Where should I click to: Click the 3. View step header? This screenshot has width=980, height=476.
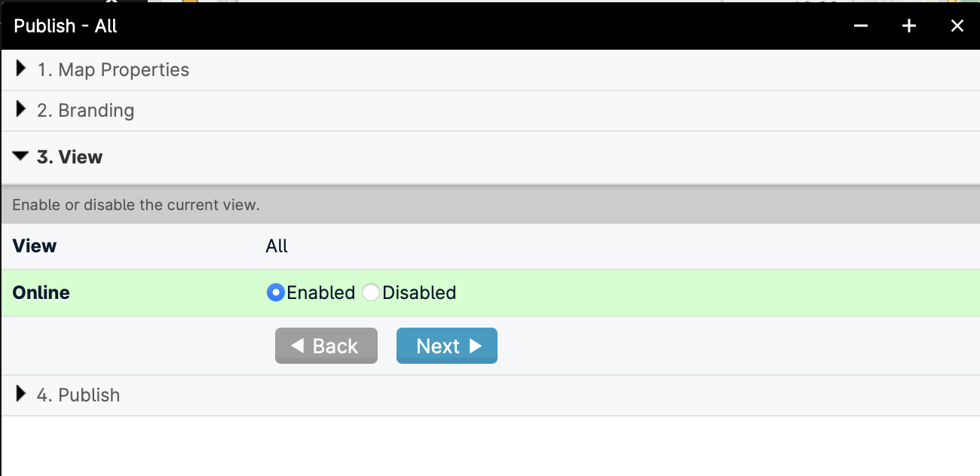coord(490,157)
